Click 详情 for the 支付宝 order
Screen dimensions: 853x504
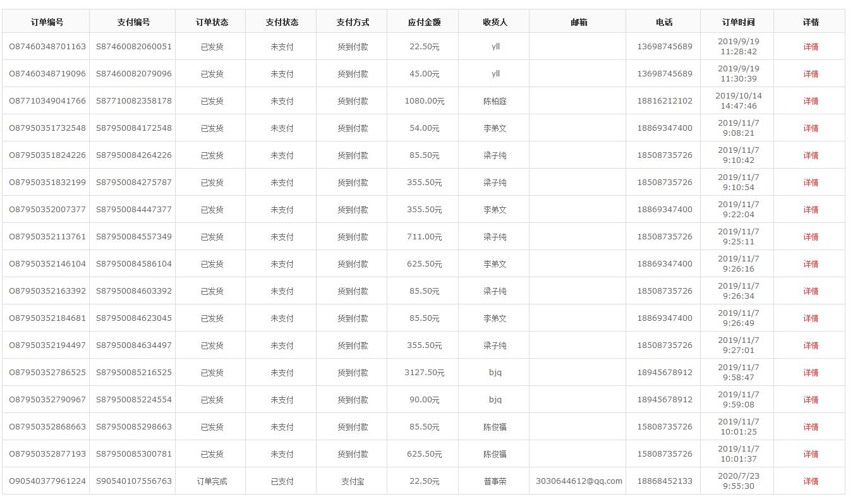810,481
